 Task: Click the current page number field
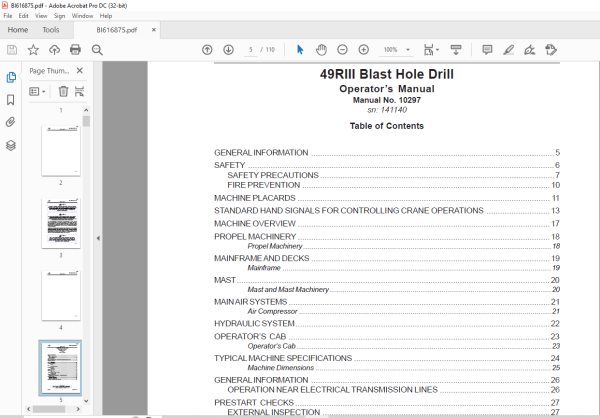[251, 50]
